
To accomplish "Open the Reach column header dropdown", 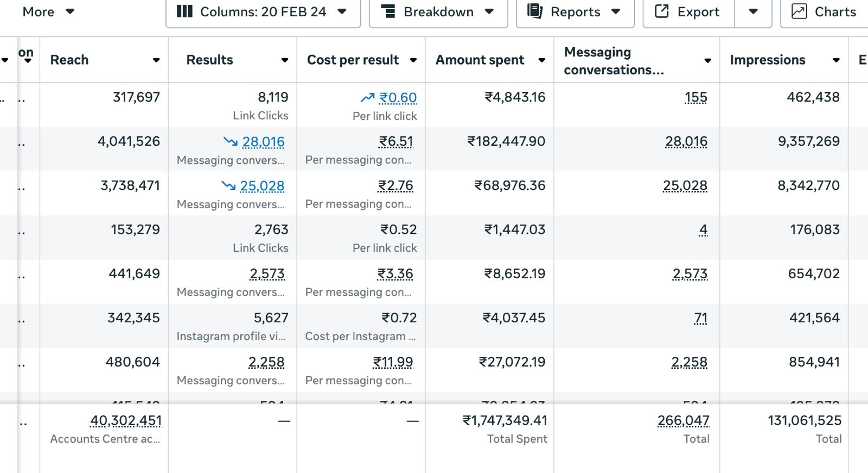I will point(156,60).
